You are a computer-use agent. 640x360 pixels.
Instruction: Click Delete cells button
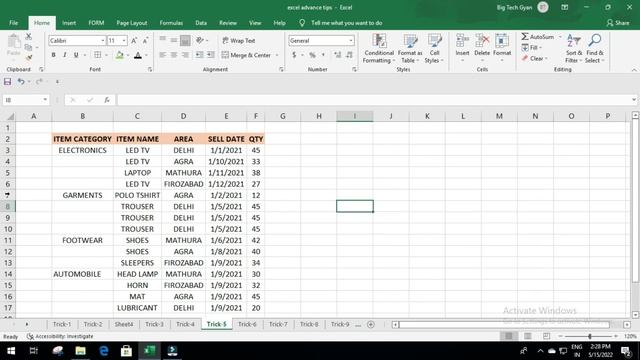482,49
